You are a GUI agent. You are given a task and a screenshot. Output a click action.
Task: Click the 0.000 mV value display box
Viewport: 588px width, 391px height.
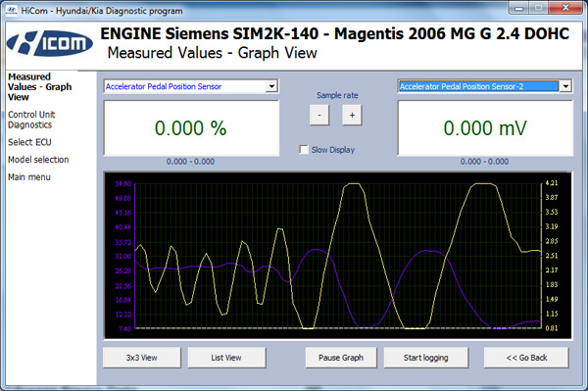485,128
